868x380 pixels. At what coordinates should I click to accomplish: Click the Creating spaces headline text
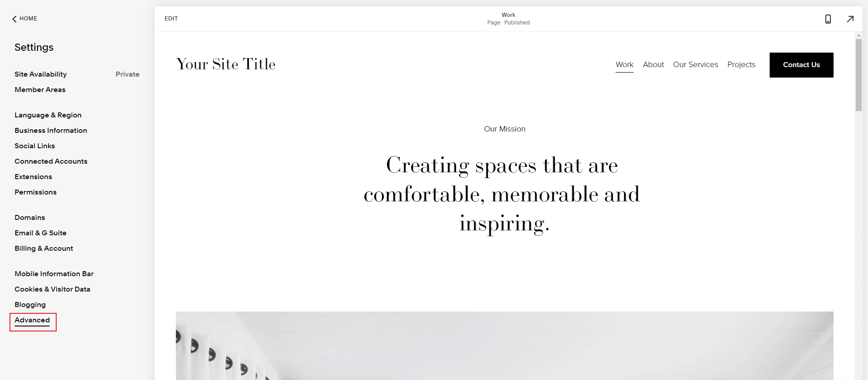(x=502, y=194)
